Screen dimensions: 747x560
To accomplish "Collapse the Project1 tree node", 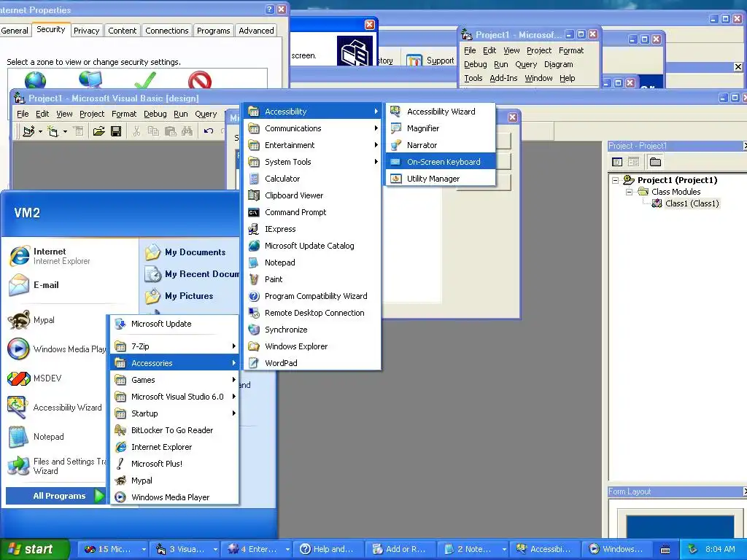I will [615, 181].
